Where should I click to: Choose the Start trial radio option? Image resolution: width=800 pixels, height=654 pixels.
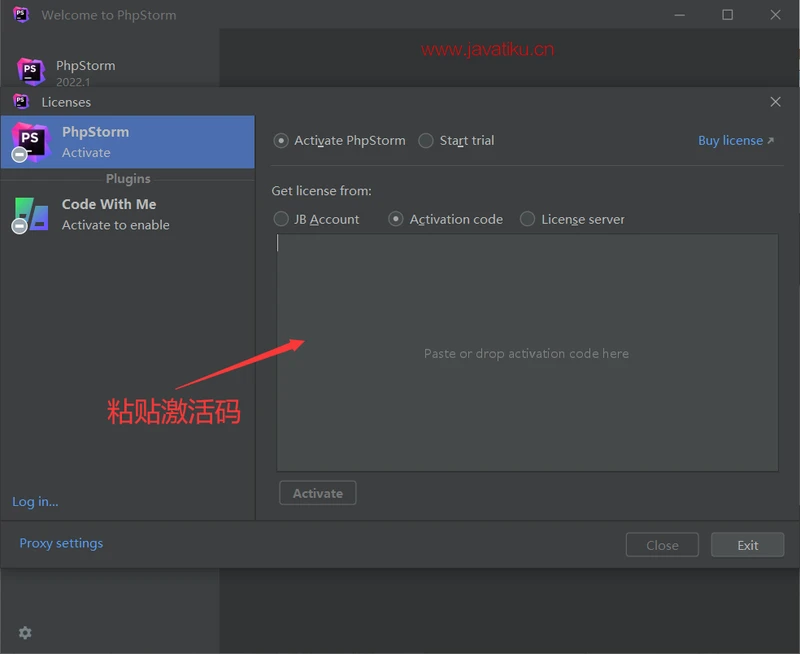pos(426,141)
